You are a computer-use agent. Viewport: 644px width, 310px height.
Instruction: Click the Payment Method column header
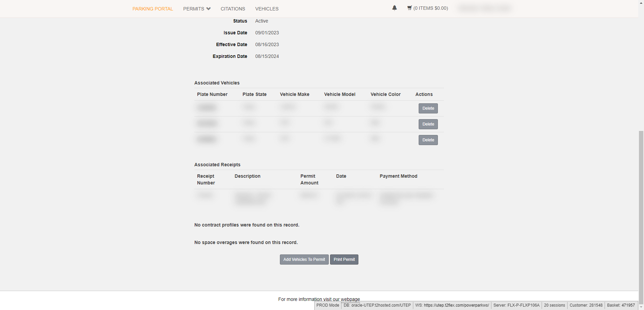[x=398, y=176]
